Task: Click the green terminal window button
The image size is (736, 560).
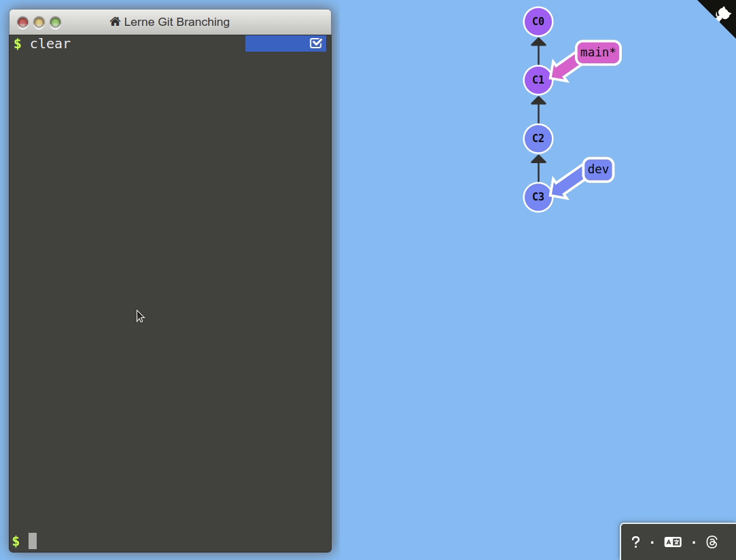Action: tap(56, 22)
